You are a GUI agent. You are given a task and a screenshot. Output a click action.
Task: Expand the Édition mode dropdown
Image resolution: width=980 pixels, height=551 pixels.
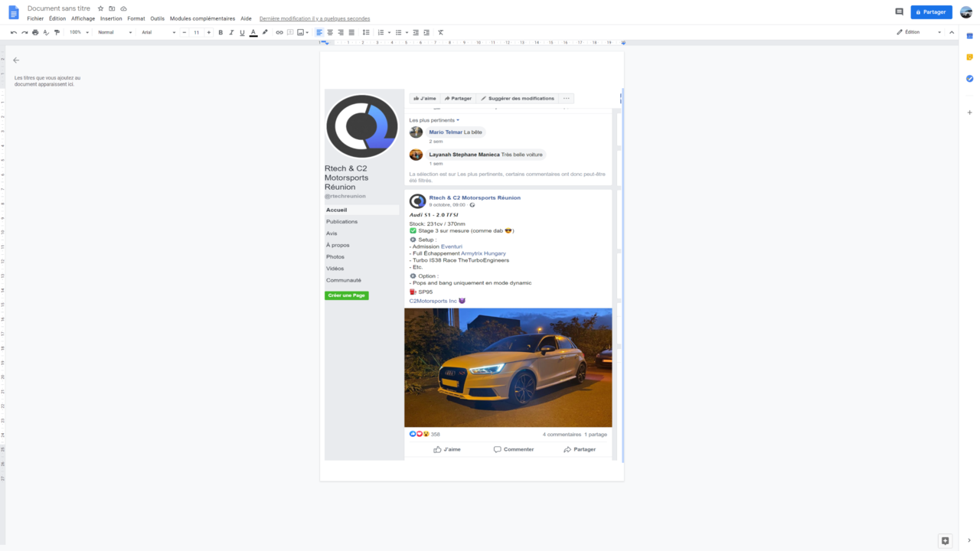(919, 32)
